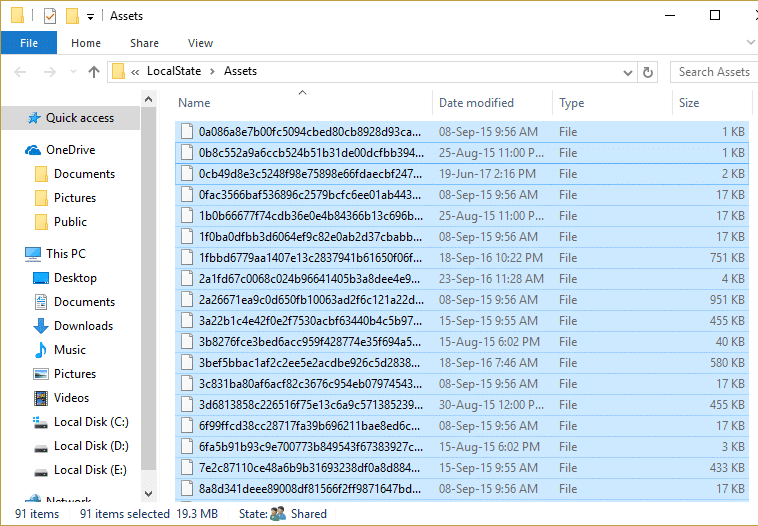Open the Home ribbon tab

86,43
